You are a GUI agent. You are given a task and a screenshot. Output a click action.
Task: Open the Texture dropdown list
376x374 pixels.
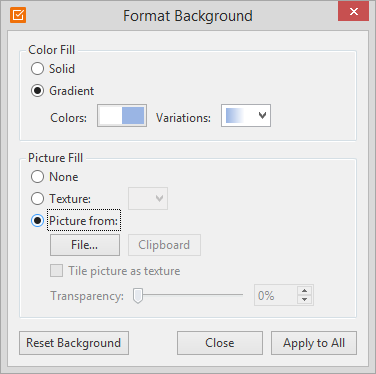point(148,199)
